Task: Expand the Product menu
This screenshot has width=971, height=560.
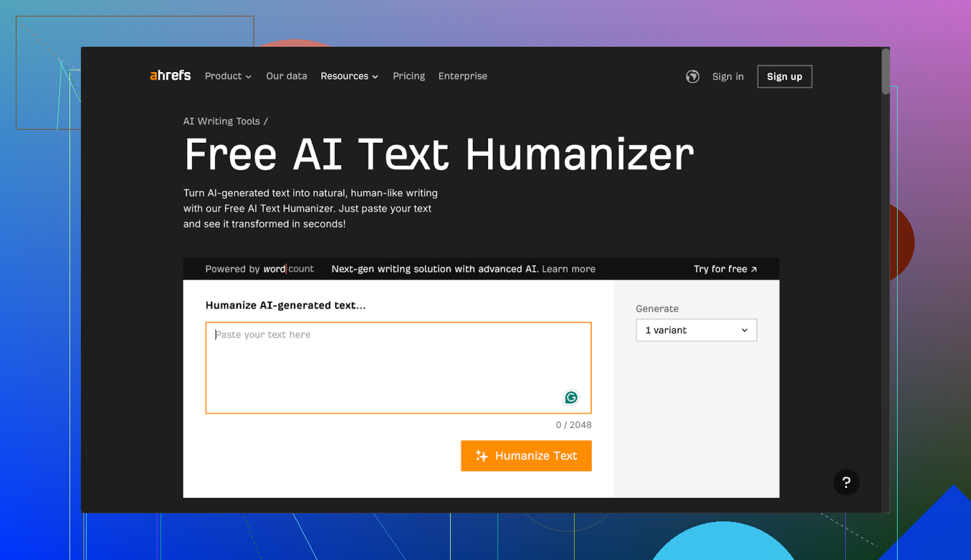Action: click(x=228, y=76)
